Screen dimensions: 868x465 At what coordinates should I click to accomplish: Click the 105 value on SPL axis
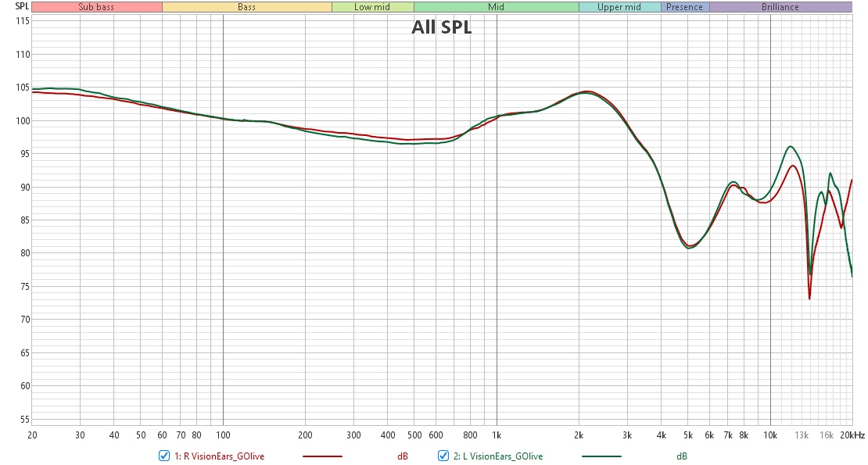pyautogui.click(x=23, y=88)
